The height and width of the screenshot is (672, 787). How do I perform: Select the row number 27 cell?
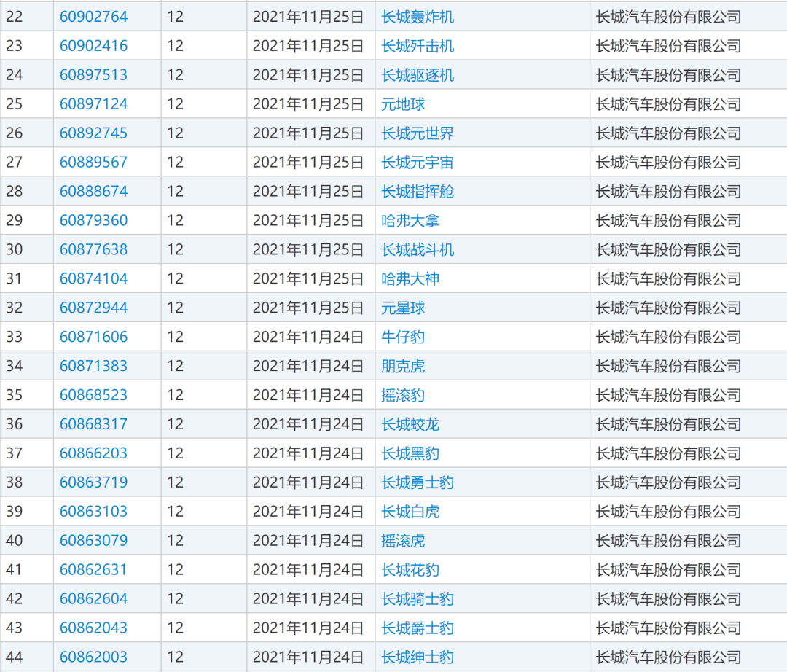[27, 162]
